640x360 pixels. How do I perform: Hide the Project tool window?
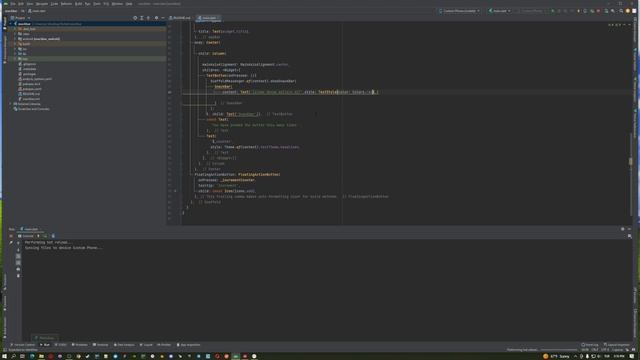pos(163,18)
